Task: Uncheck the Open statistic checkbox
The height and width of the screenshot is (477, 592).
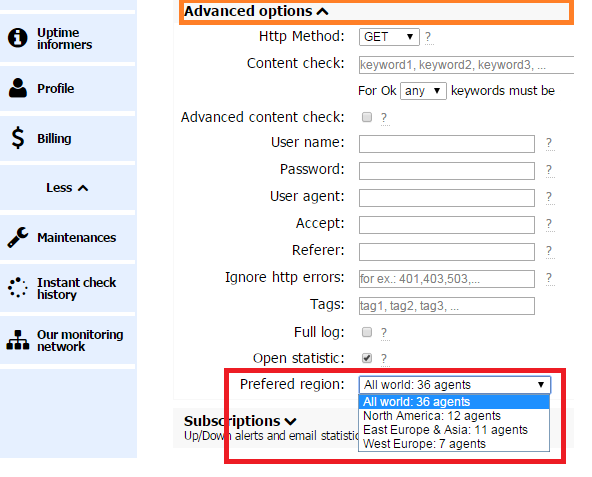Action: [x=367, y=358]
